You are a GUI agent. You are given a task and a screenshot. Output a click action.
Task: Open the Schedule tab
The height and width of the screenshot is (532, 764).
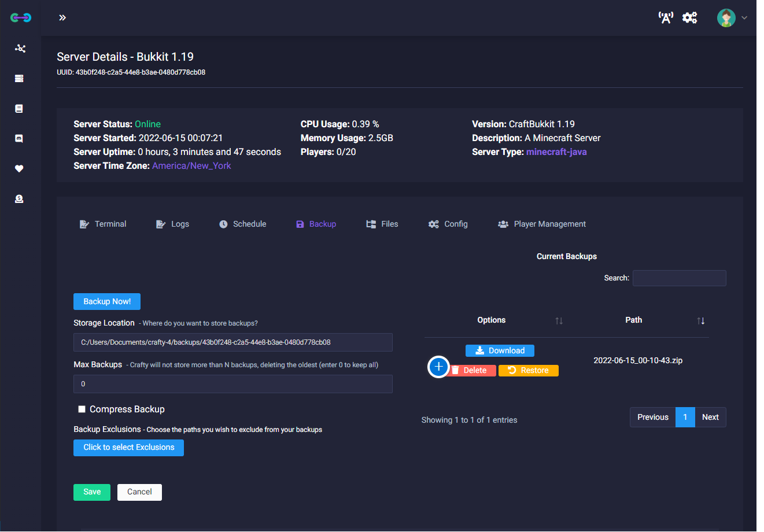pyautogui.click(x=243, y=224)
